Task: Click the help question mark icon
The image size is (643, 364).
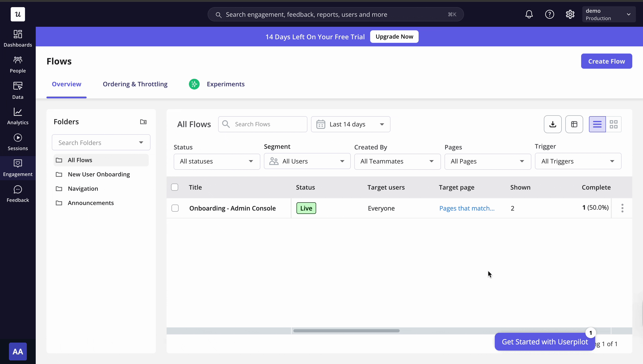Action: tap(549, 14)
